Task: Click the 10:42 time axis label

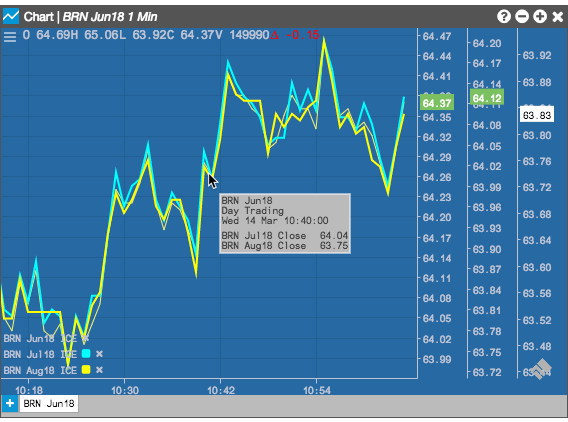Action: [221, 390]
